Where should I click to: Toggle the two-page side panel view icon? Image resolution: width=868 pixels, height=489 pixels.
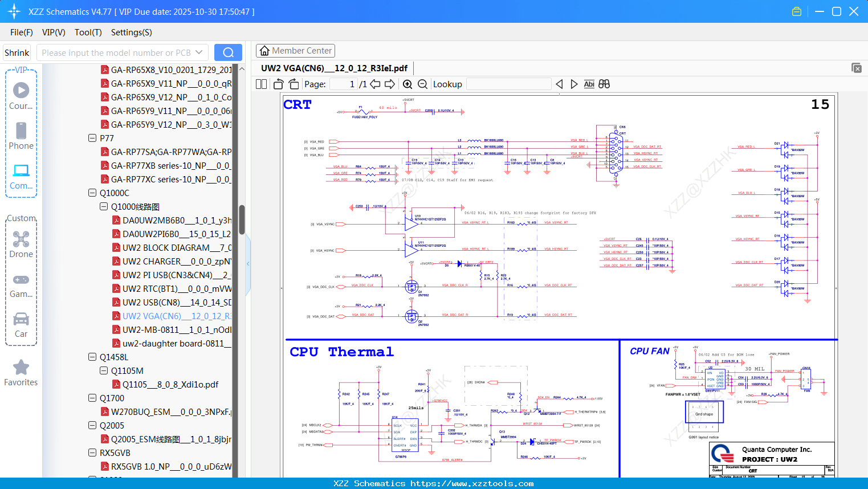261,84
